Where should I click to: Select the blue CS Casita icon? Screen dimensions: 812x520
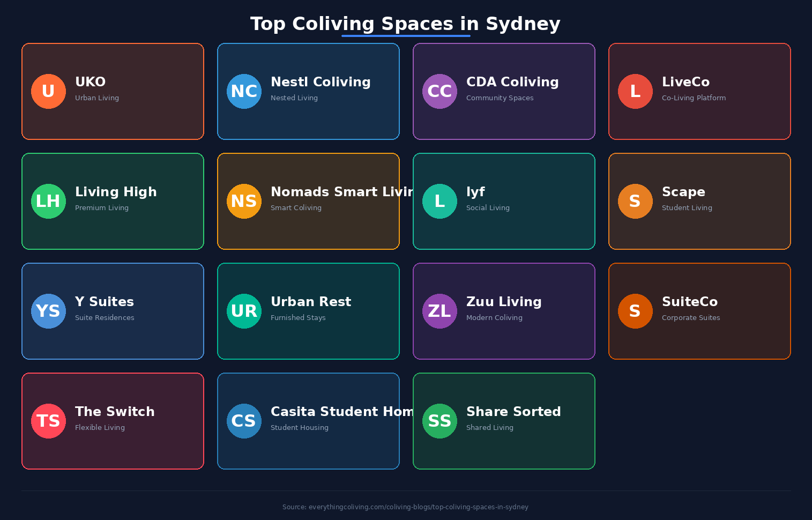pyautogui.click(x=244, y=421)
